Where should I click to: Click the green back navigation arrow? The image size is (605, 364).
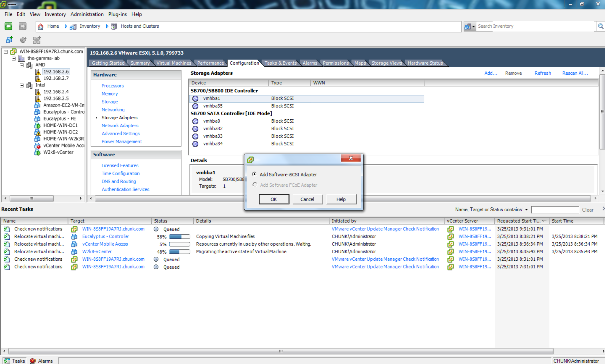(8, 26)
